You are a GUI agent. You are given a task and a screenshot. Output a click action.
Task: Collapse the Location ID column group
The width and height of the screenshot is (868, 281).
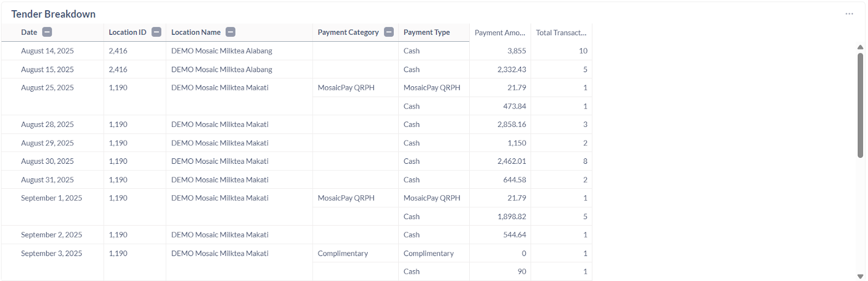click(x=156, y=32)
